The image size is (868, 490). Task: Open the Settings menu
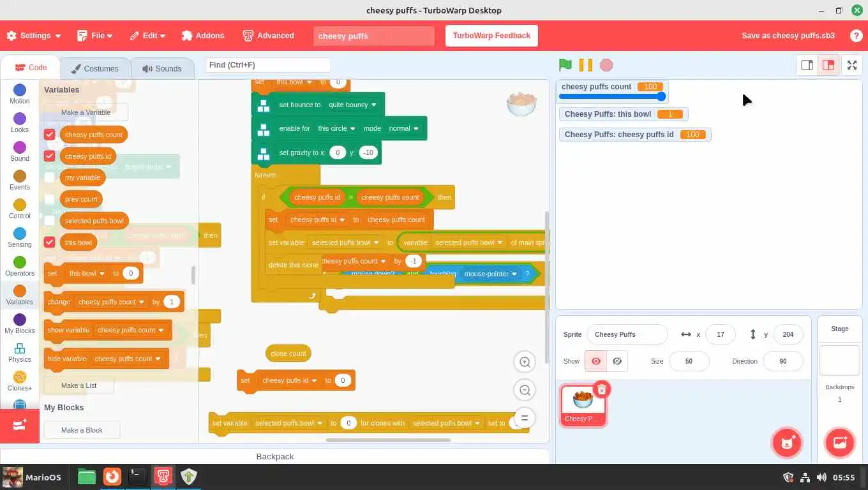tap(34, 36)
